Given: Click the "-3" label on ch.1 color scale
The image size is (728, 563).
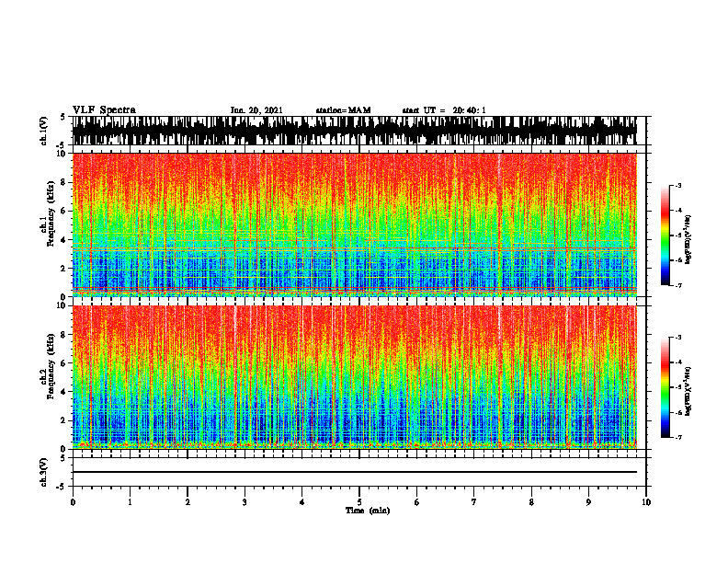Looking at the screenshot, I should [x=678, y=186].
